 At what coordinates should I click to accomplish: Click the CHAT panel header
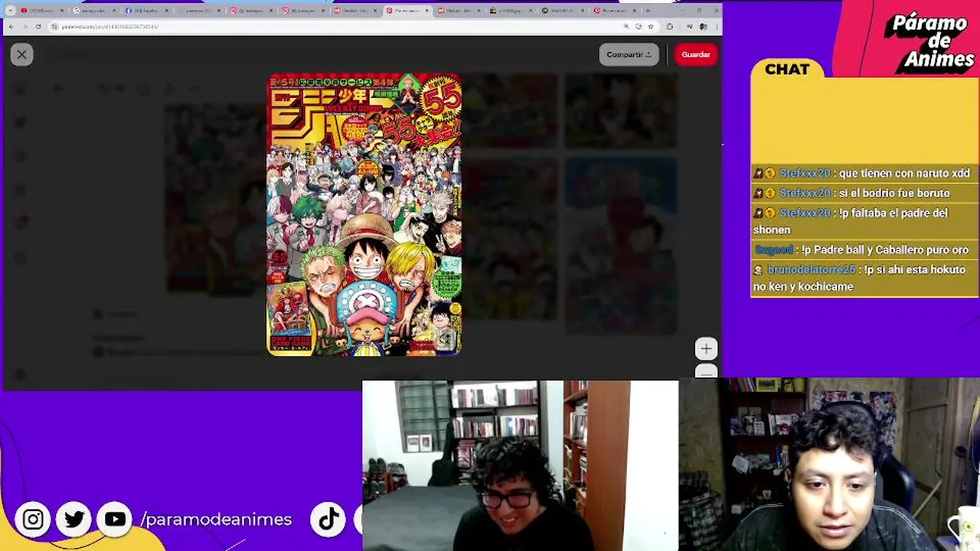(787, 70)
